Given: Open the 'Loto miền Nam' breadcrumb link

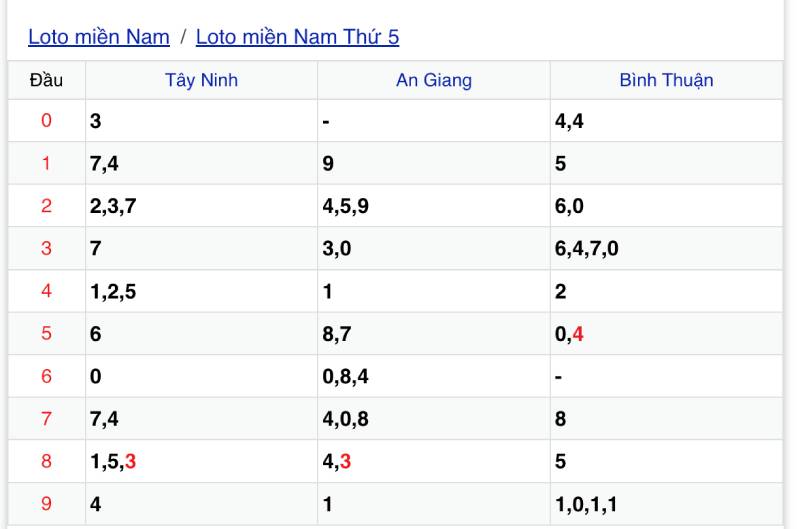Looking at the screenshot, I should (x=98, y=38).
